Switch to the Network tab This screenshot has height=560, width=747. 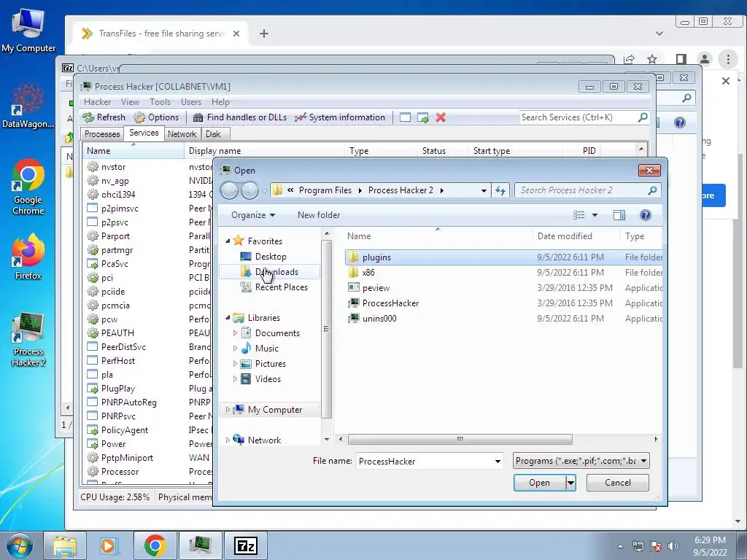pos(182,134)
